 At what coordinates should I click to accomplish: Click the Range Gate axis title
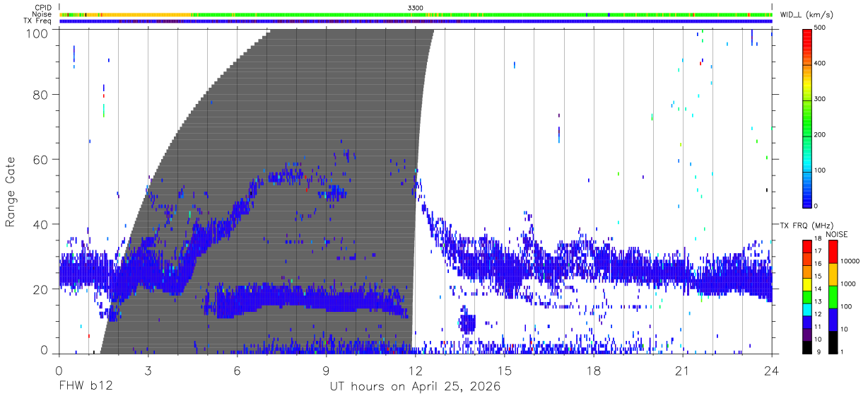pyautogui.click(x=11, y=192)
